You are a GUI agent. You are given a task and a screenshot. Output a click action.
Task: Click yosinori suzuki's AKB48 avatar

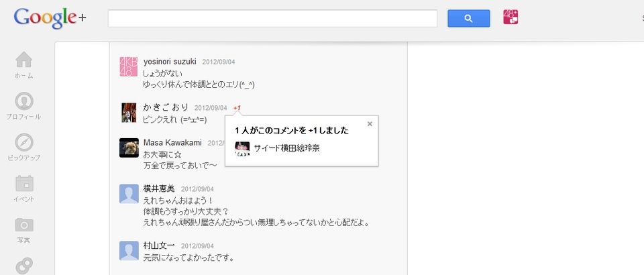click(x=129, y=66)
